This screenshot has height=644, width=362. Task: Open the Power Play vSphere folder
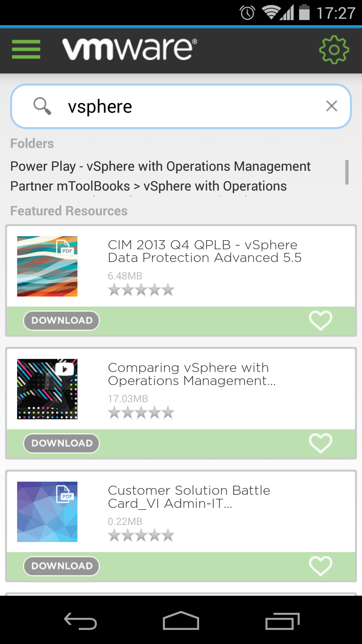point(161,166)
